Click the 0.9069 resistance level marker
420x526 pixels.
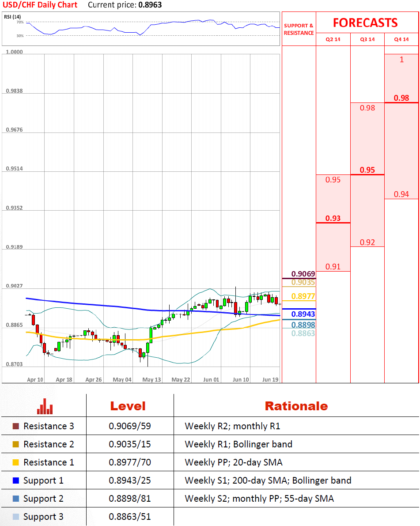pos(303,274)
